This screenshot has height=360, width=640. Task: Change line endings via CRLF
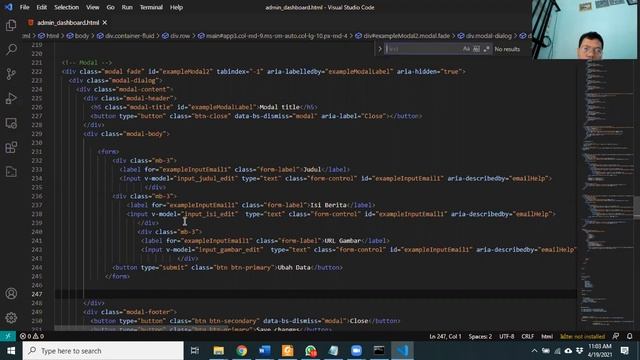click(527, 336)
